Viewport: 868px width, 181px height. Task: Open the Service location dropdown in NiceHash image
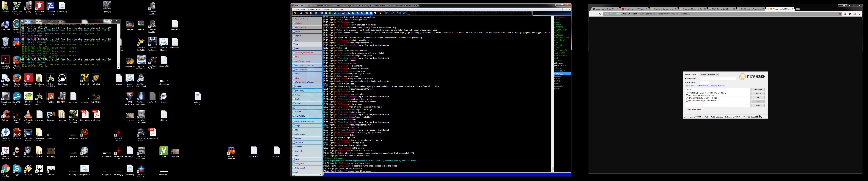tap(709, 75)
